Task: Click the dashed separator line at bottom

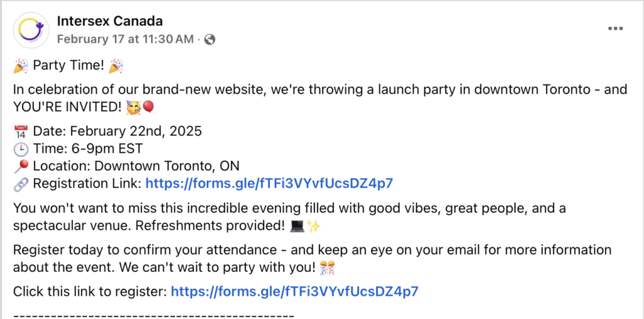Action: coord(153,315)
